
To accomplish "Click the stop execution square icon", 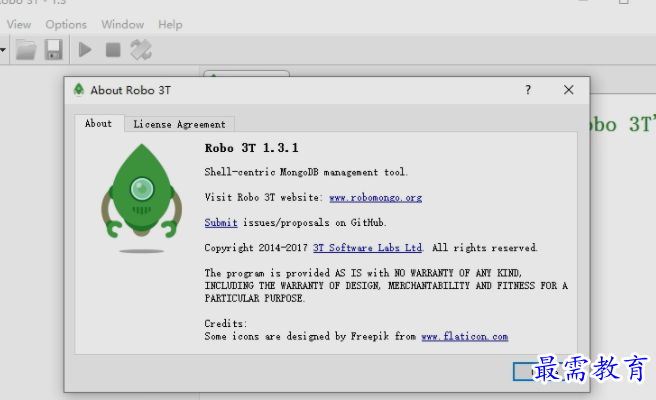I will tap(113, 50).
